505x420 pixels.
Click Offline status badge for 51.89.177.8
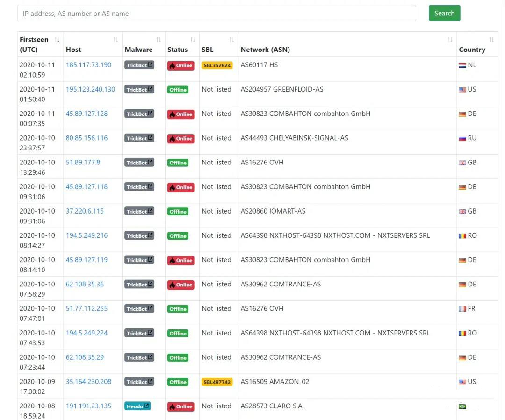pyautogui.click(x=178, y=163)
